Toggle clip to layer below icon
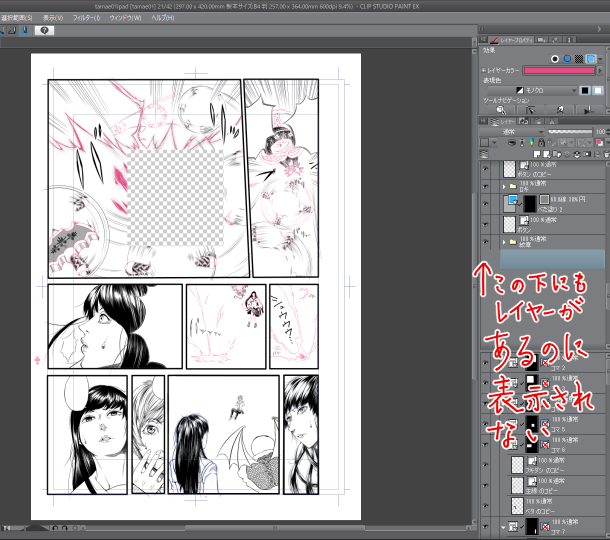Viewport: 610px width, 540px height. pyautogui.click(x=512, y=143)
